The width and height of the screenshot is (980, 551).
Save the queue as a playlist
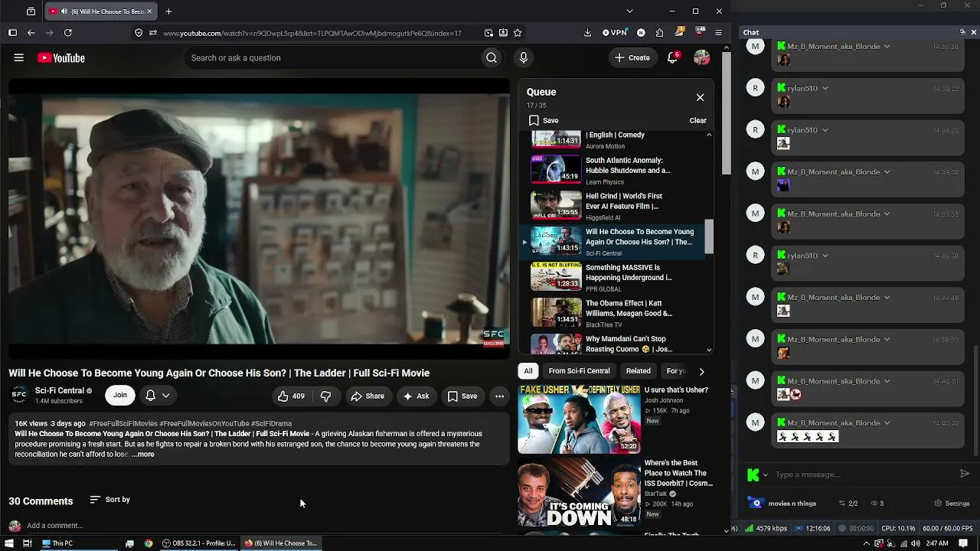point(544,120)
